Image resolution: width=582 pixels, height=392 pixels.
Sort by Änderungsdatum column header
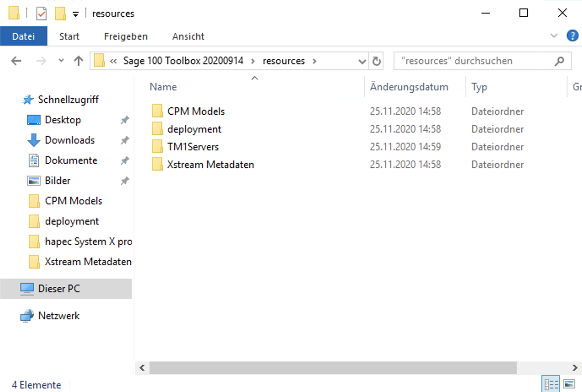click(x=409, y=87)
